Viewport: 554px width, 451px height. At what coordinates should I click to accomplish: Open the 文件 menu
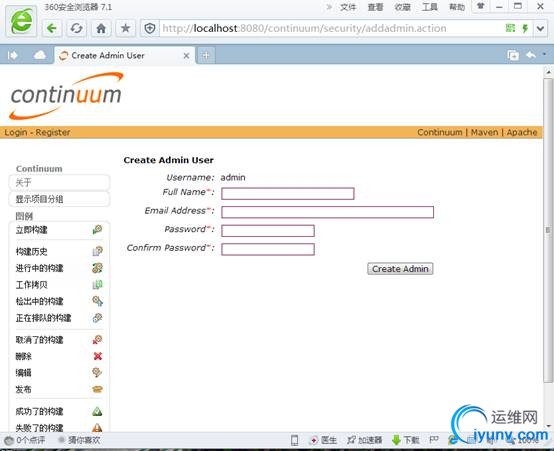click(348, 7)
